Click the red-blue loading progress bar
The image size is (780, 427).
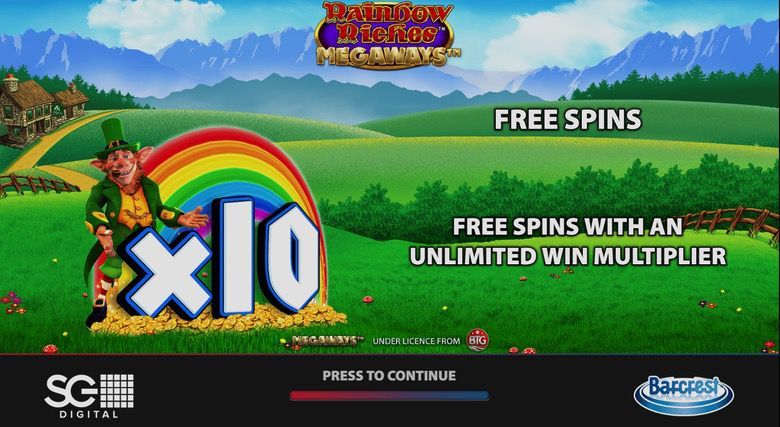tap(389, 396)
